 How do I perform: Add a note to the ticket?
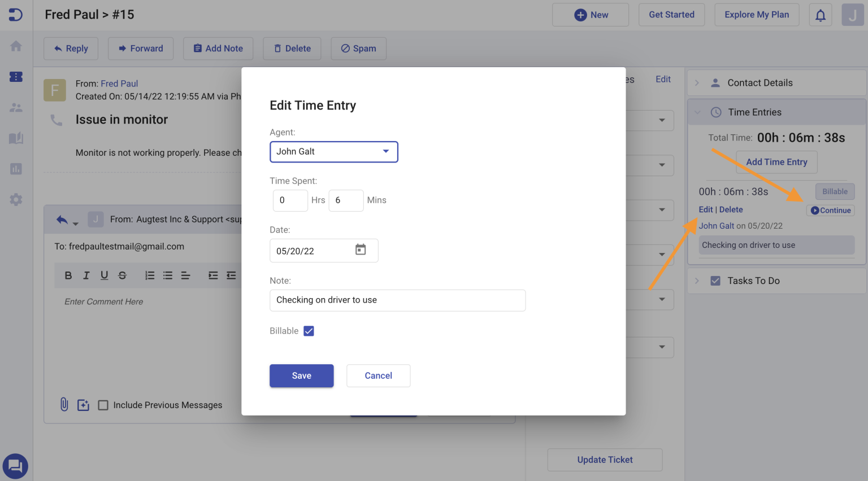pyautogui.click(x=218, y=49)
